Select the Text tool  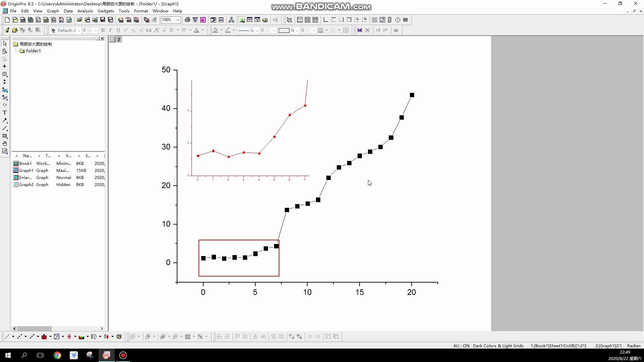[5, 113]
